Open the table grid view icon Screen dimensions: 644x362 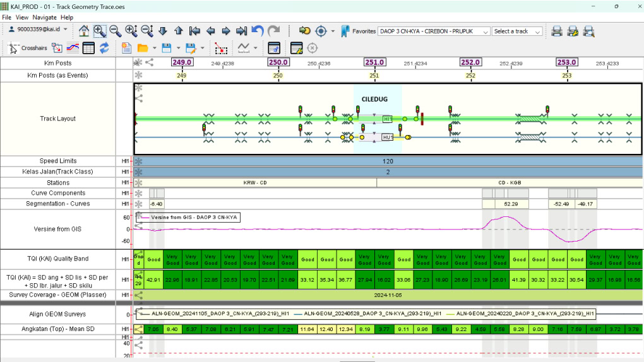pos(88,48)
